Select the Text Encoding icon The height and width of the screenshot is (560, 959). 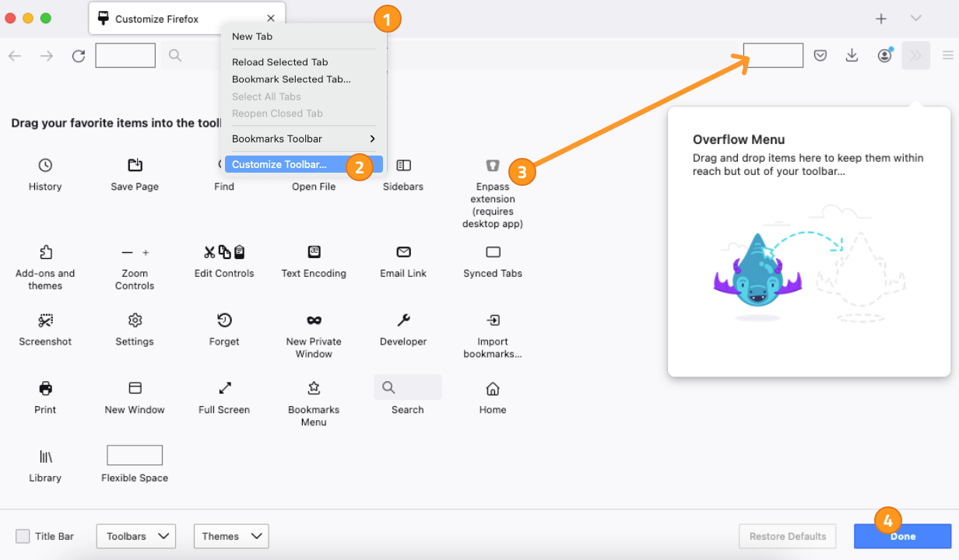tap(314, 252)
